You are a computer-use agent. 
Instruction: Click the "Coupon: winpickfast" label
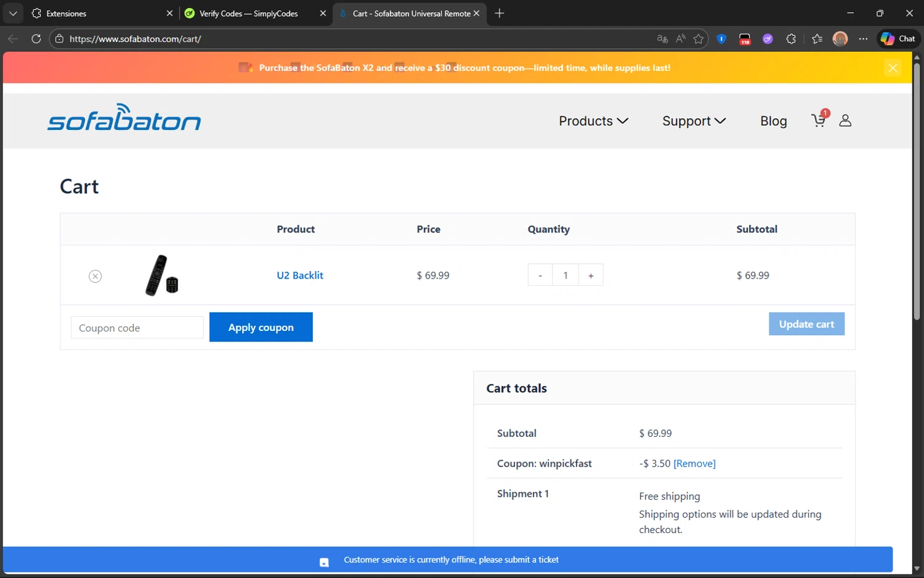[x=545, y=463]
